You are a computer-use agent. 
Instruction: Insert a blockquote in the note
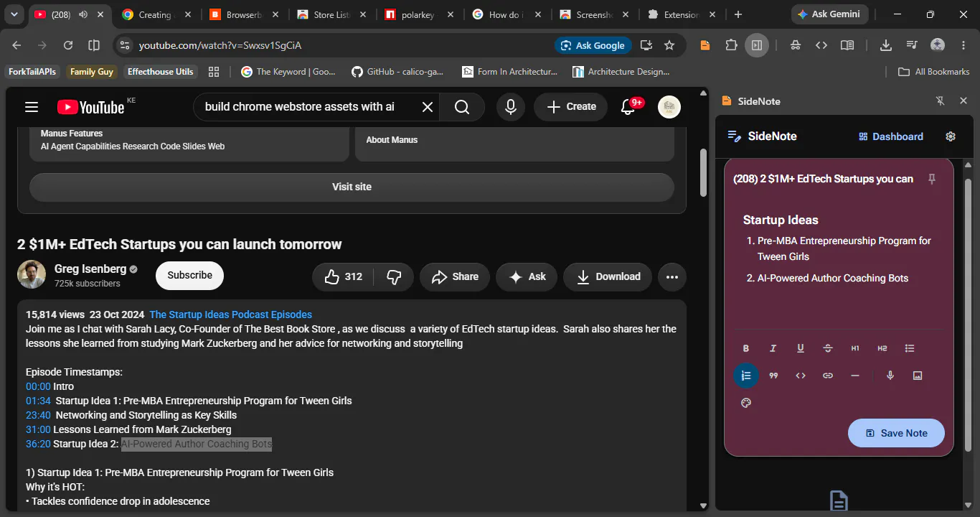click(773, 376)
